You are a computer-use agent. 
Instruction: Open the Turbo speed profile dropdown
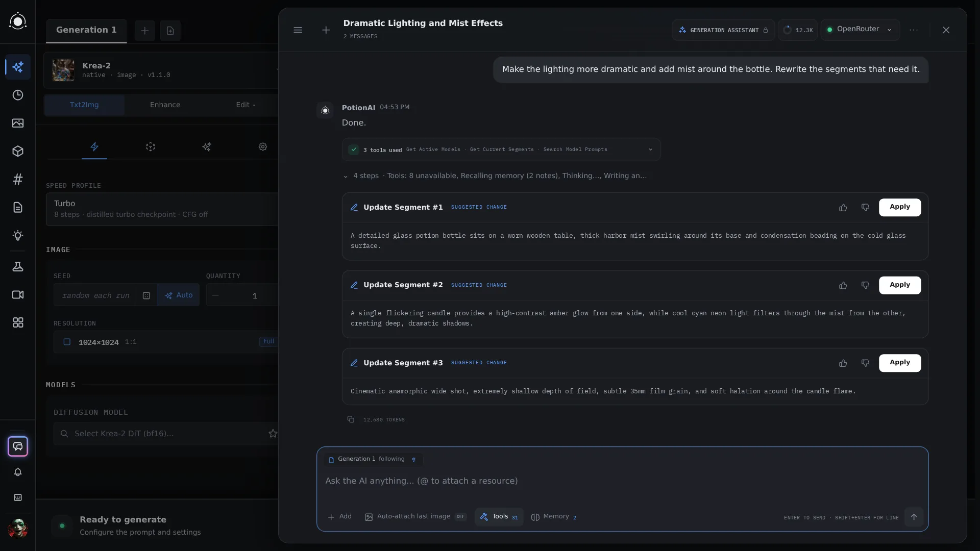[x=162, y=209]
